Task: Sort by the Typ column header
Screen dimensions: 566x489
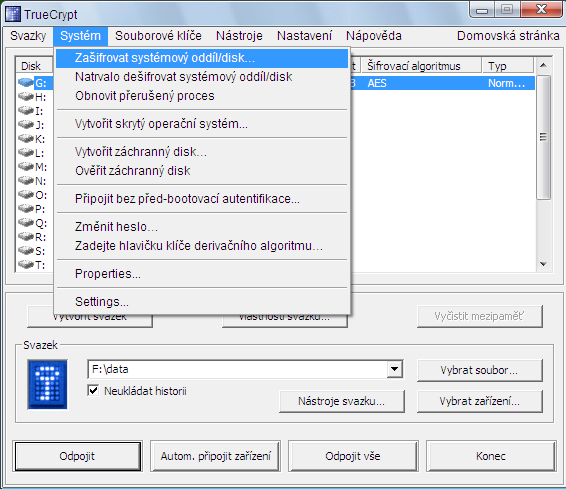Action: coord(508,66)
